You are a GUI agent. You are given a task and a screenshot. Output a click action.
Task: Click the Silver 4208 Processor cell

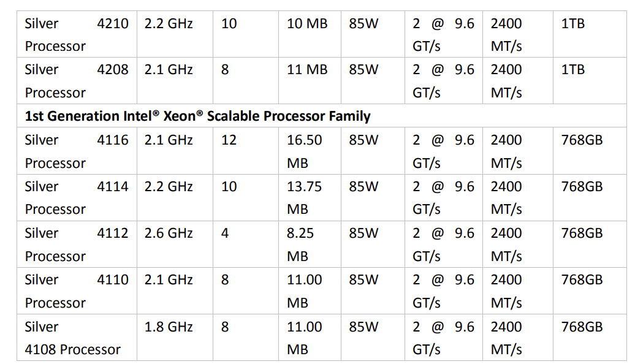pyautogui.click(x=77, y=81)
